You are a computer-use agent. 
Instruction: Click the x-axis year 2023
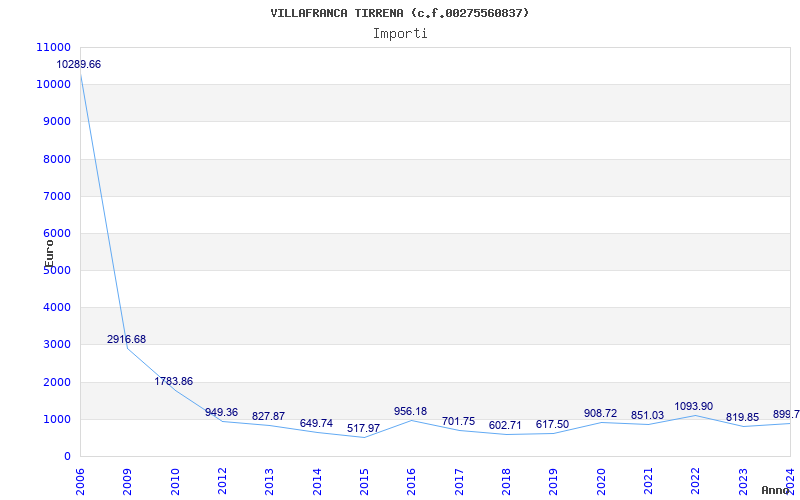[x=743, y=481]
